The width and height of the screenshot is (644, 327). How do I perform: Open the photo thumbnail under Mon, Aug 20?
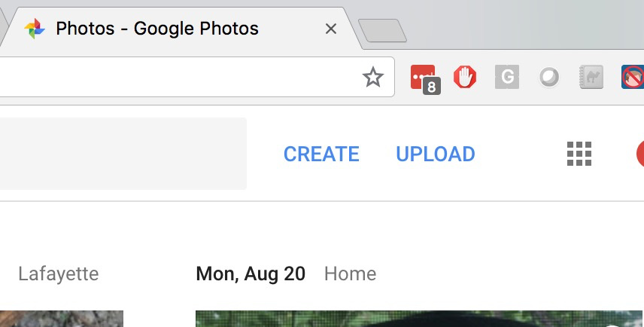[x=419, y=319]
